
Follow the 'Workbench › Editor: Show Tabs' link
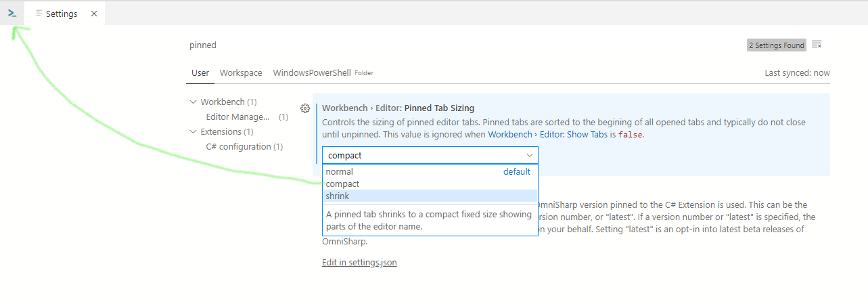point(547,135)
